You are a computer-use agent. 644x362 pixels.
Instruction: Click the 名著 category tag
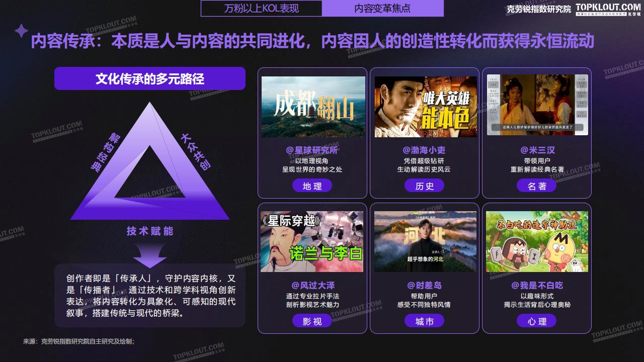(x=537, y=186)
